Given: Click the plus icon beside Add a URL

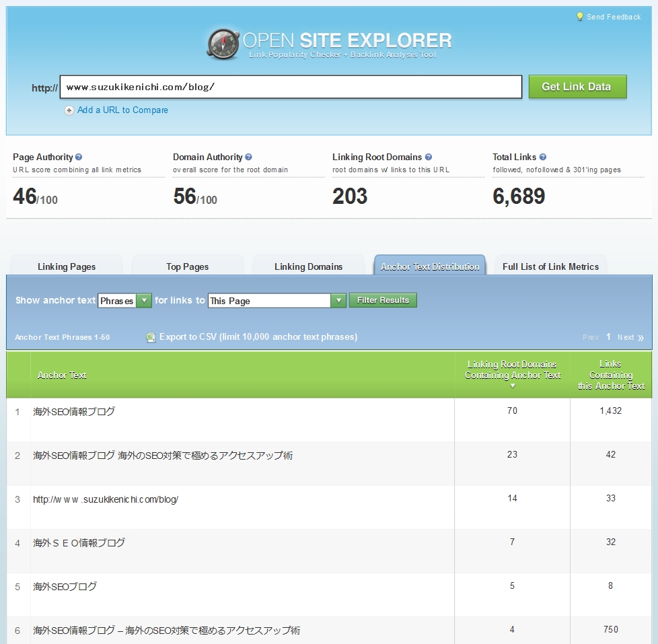Looking at the screenshot, I should 69,110.
